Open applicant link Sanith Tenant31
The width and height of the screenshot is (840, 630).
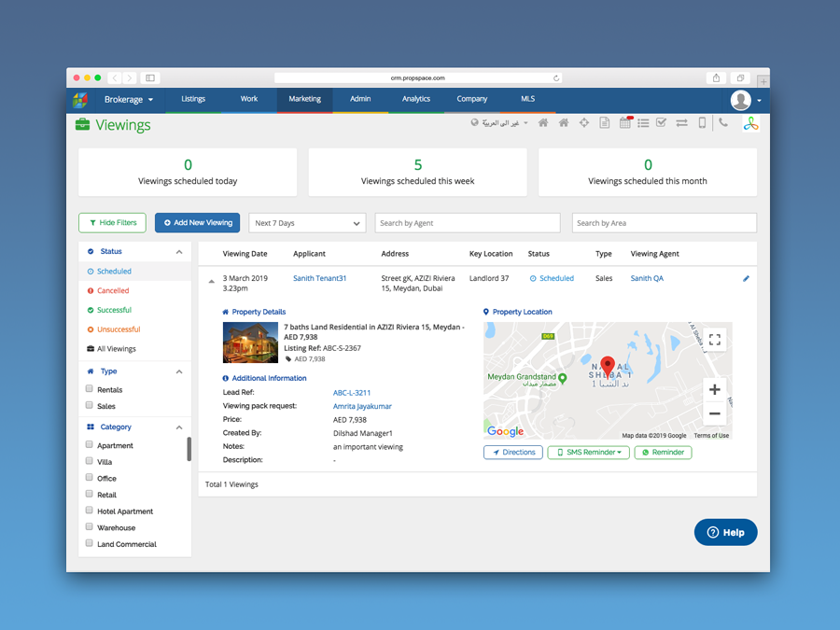pos(320,278)
